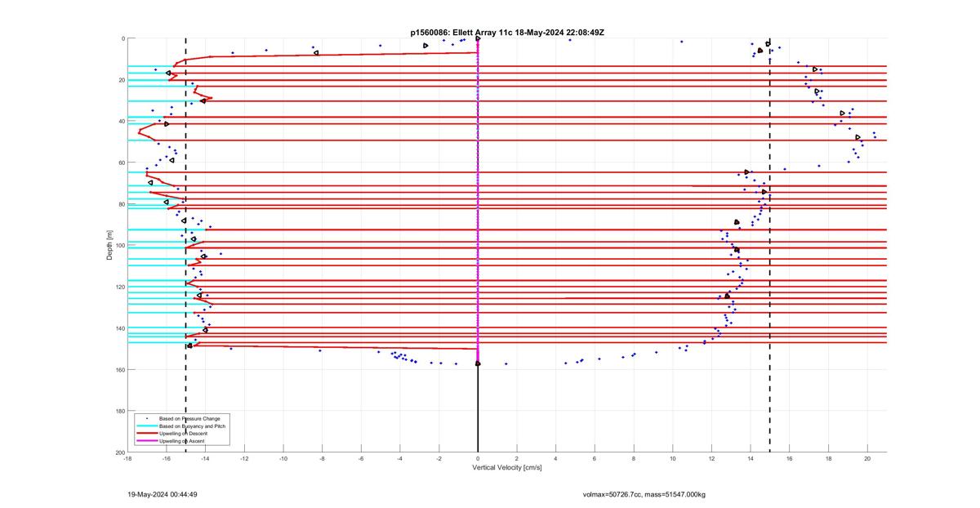Click depth axis tick label '120'
This screenshot has width=980, height=508.
(120, 287)
